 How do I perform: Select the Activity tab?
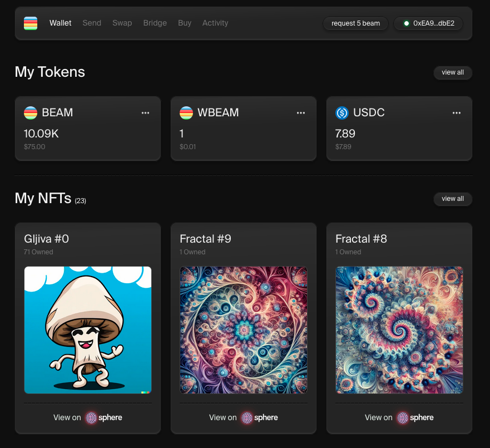click(215, 23)
